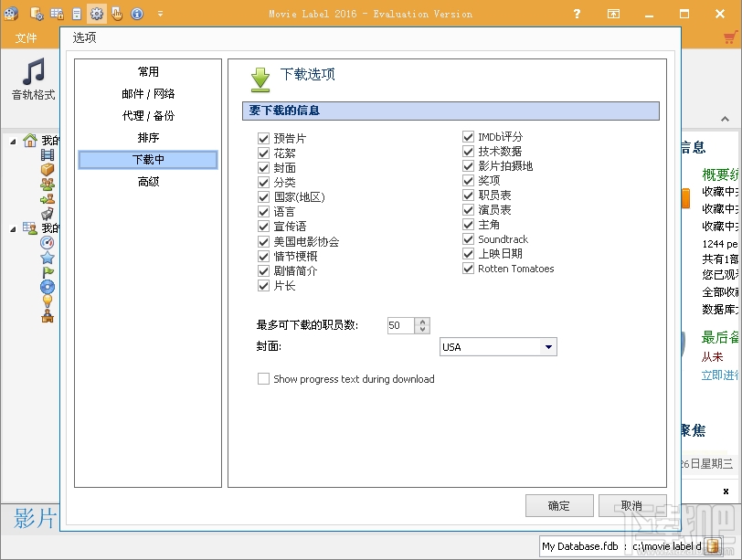Confirm options with 确定 button
The height and width of the screenshot is (560, 742).
(x=559, y=505)
